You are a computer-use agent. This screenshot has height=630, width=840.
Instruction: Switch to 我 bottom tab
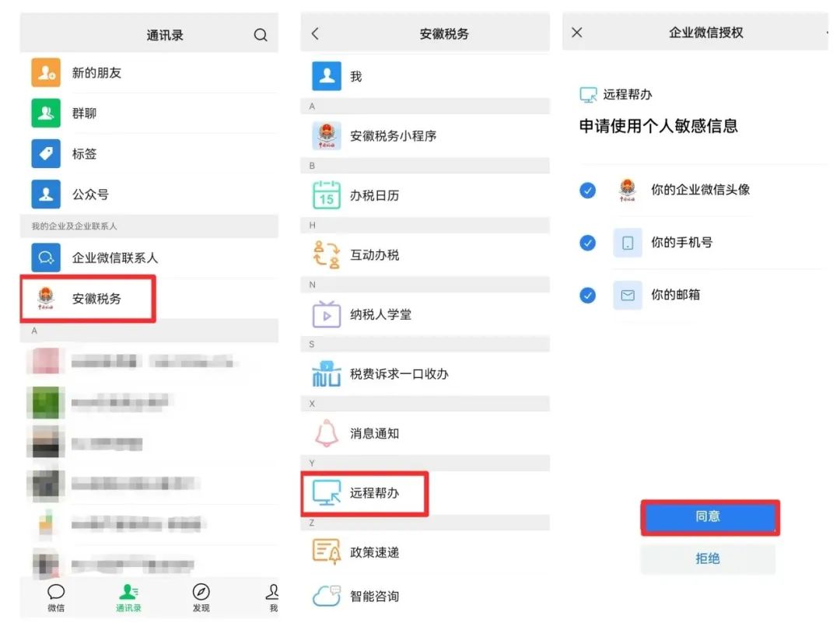point(273,598)
